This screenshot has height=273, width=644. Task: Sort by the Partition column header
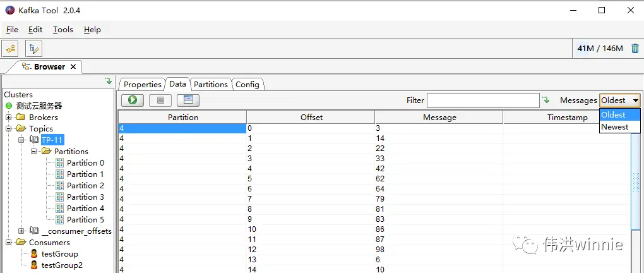pyautogui.click(x=182, y=117)
